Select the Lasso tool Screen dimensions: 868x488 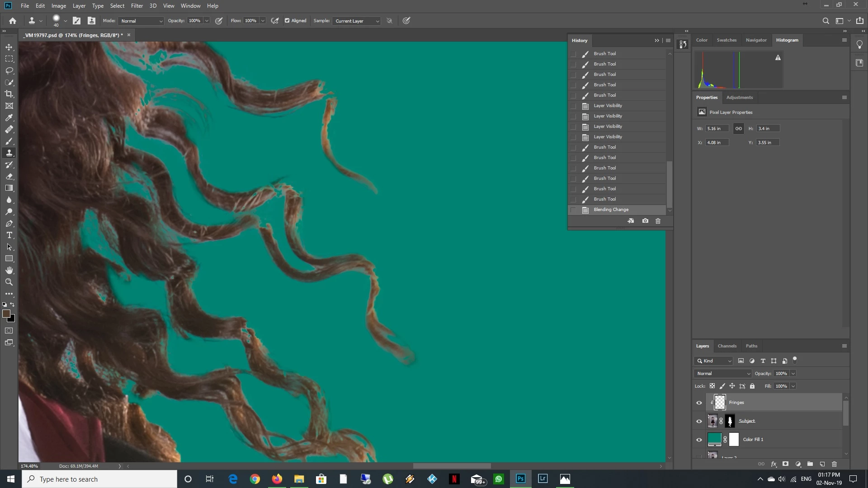pyautogui.click(x=9, y=71)
